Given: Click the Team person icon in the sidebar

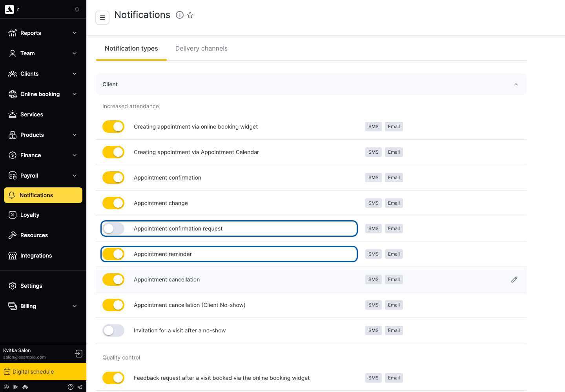Looking at the screenshot, I should pyautogui.click(x=13, y=53).
